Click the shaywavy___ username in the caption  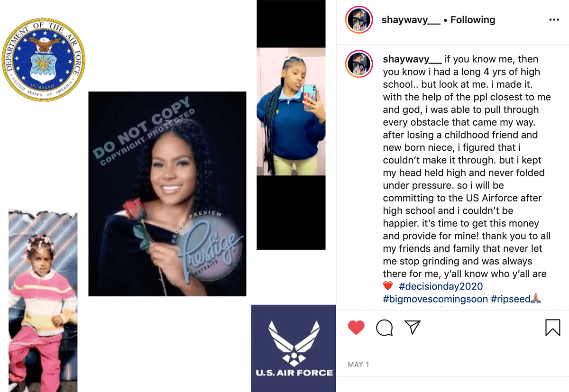(x=413, y=59)
